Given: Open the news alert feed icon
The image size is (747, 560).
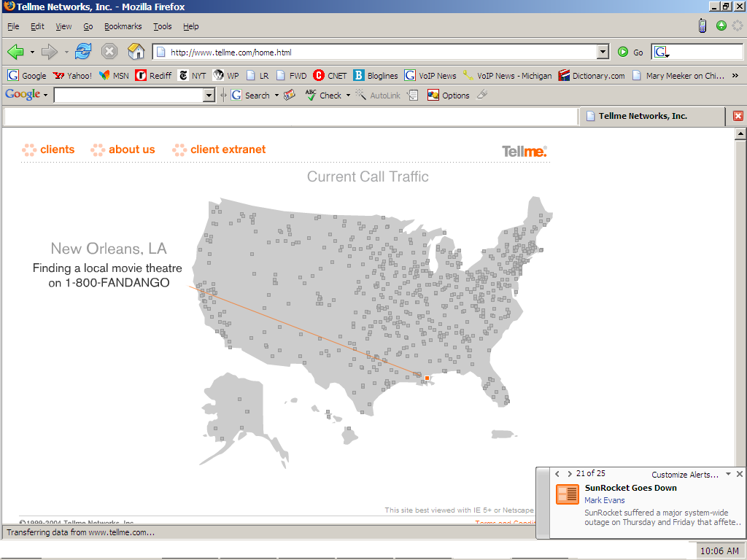Looking at the screenshot, I should pyautogui.click(x=567, y=494).
